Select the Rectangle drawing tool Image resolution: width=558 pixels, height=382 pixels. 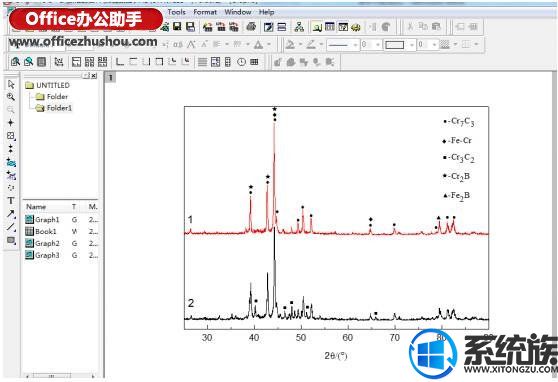pyautogui.click(x=11, y=240)
